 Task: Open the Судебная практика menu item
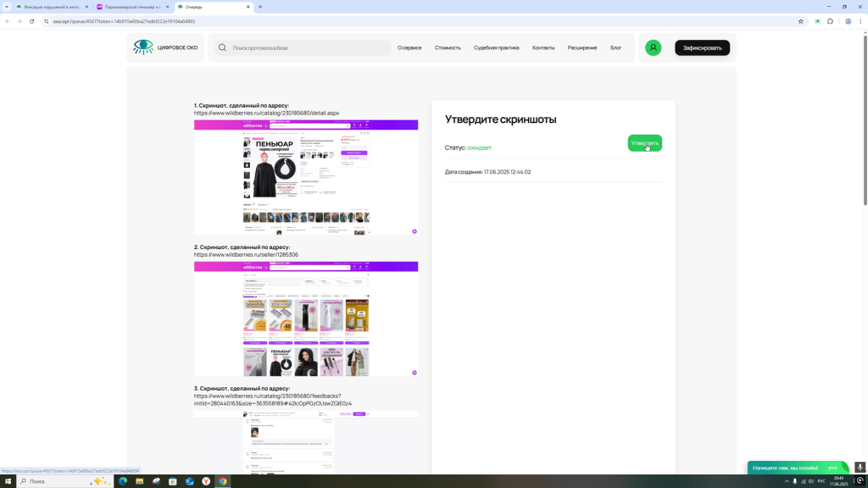click(496, 47)
